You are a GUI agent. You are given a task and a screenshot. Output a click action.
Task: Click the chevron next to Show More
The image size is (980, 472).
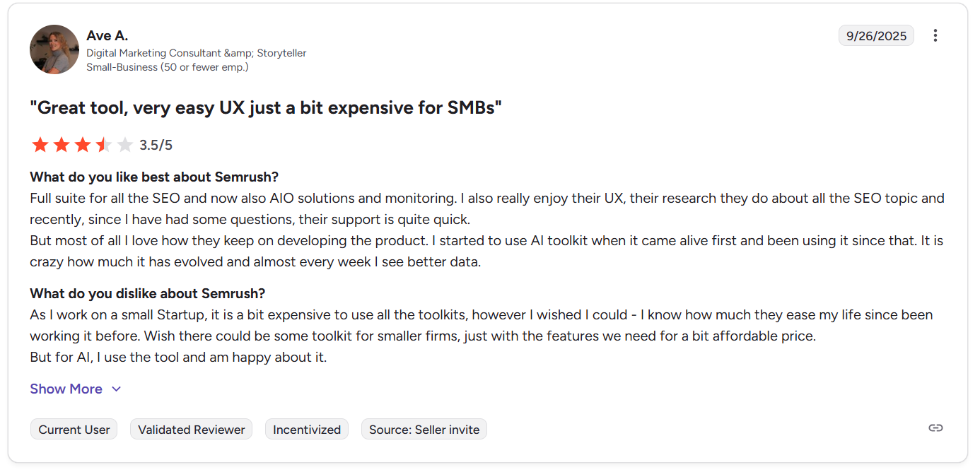pyautogui.click(x=116, y=389)
